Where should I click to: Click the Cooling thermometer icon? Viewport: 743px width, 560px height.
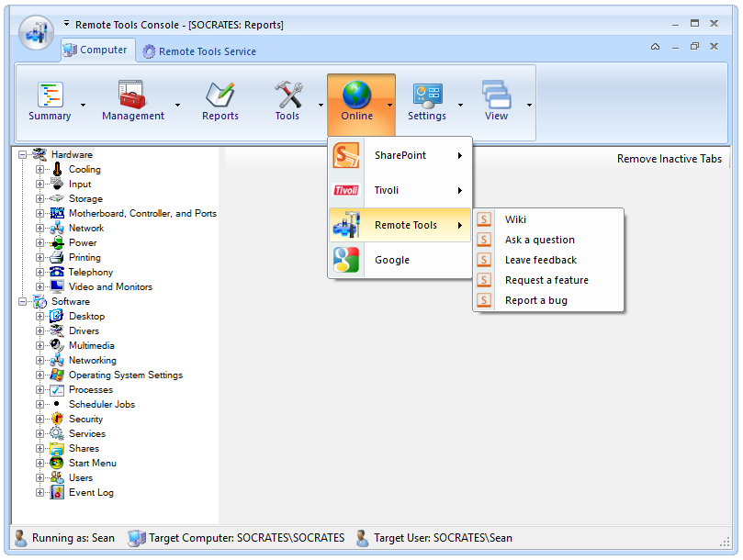(57, 169)
